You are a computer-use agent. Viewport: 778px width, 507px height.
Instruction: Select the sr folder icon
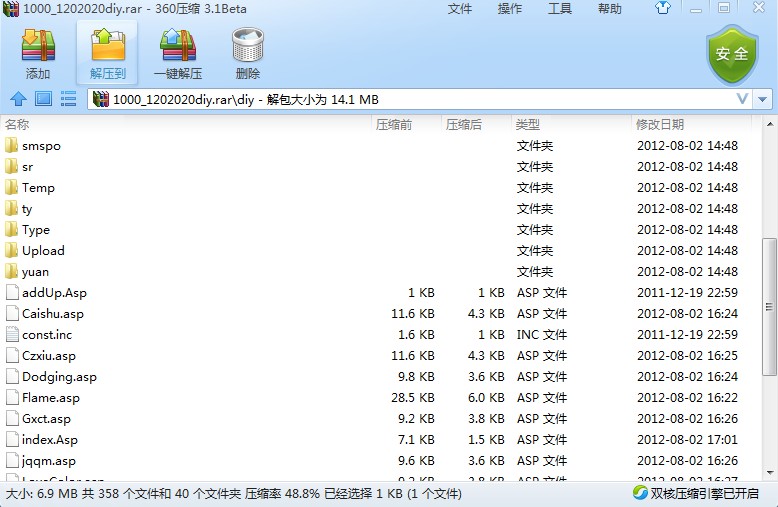coord(12,167)
